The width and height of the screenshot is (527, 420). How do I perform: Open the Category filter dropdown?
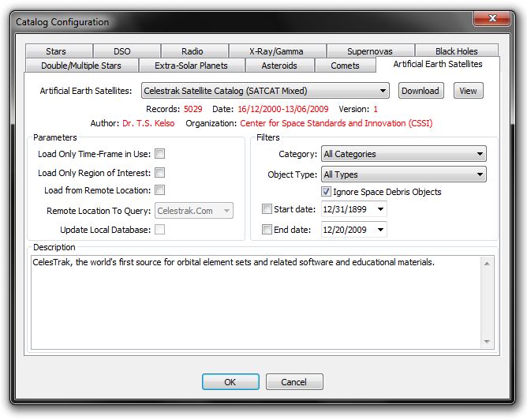pos(480,155)
